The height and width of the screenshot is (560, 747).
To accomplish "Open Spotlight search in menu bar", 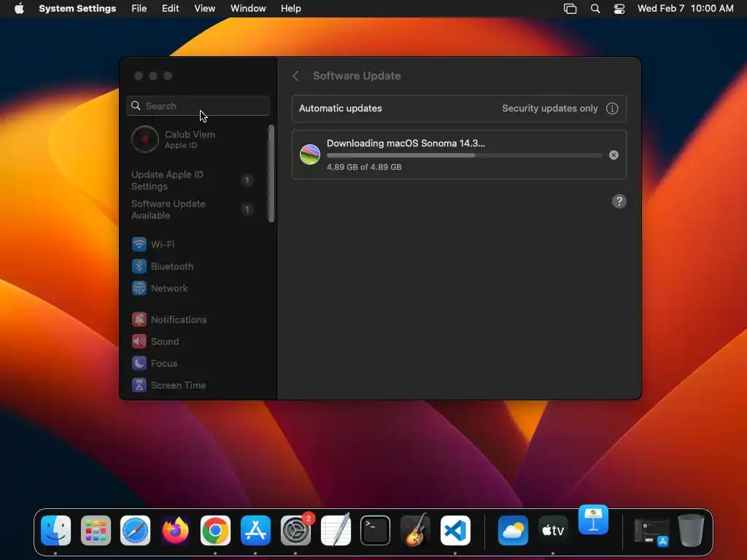I will (595, 9).
